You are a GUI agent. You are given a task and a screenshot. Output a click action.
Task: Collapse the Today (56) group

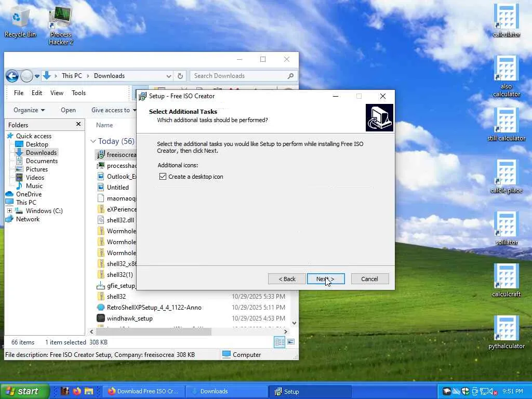tap(93, 141)
